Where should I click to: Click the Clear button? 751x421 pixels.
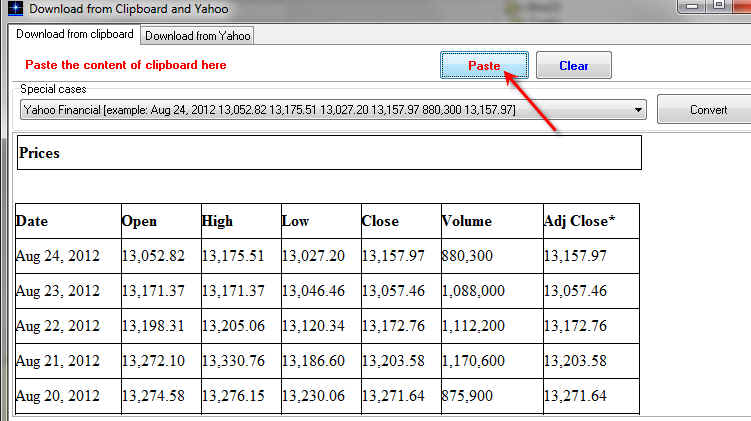coord(573,66)
